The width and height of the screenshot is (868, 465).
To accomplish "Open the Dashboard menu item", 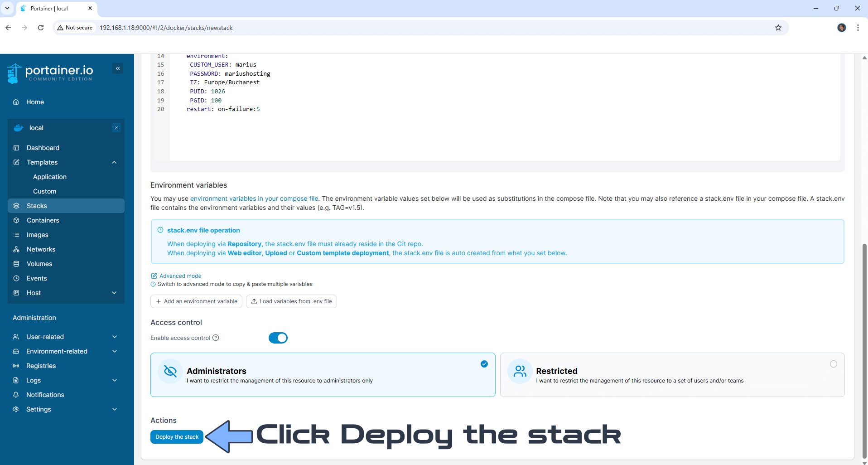I will point(66,148).
